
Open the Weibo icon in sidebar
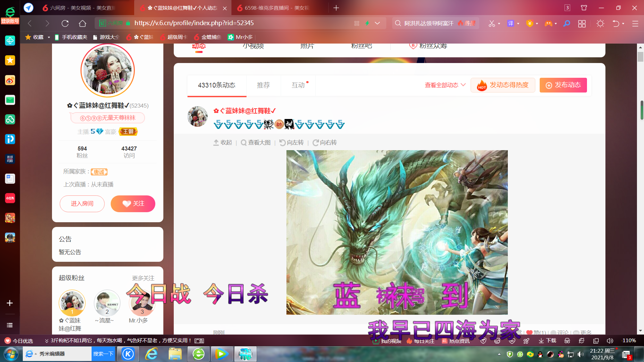click(10, 80)
